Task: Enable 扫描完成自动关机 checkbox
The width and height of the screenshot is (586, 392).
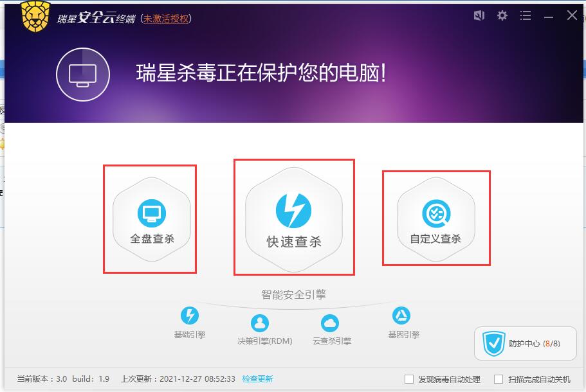Action: pyautogui.click(x=498, y=379)
